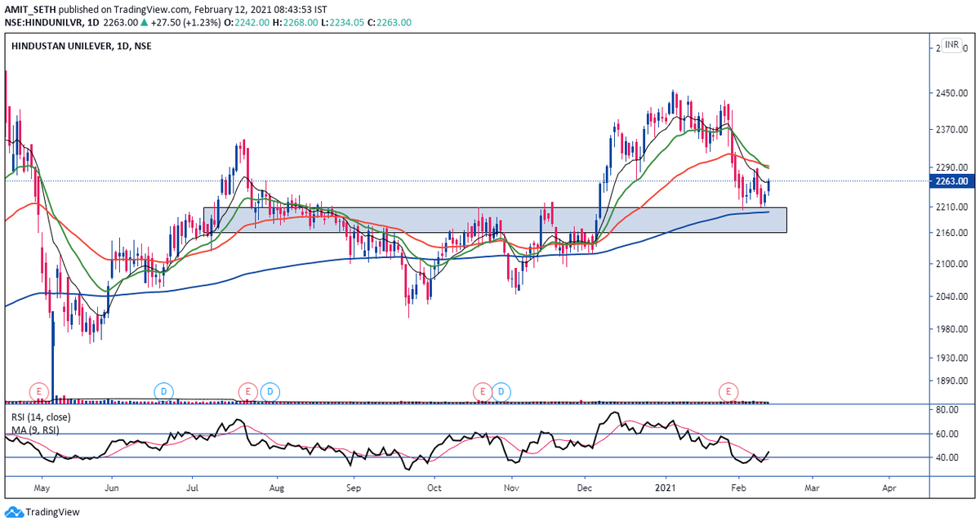Viewport: 980px width, 526px height.
Task: Click the RSI 40.00 axis label
Action: (x=947, y=457)
